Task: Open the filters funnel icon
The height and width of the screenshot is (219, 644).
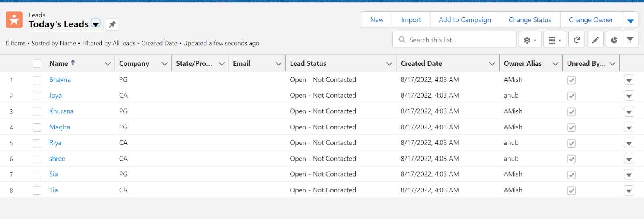Action: 630,40
